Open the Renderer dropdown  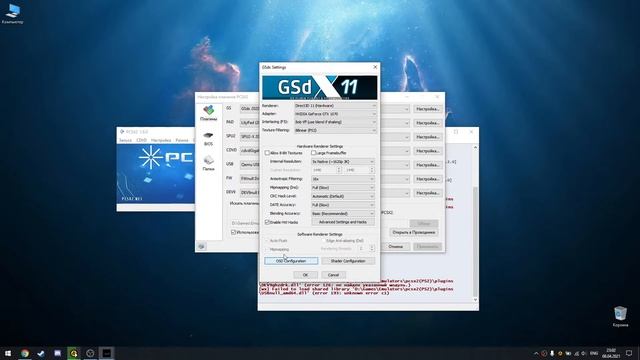point(335,106)
